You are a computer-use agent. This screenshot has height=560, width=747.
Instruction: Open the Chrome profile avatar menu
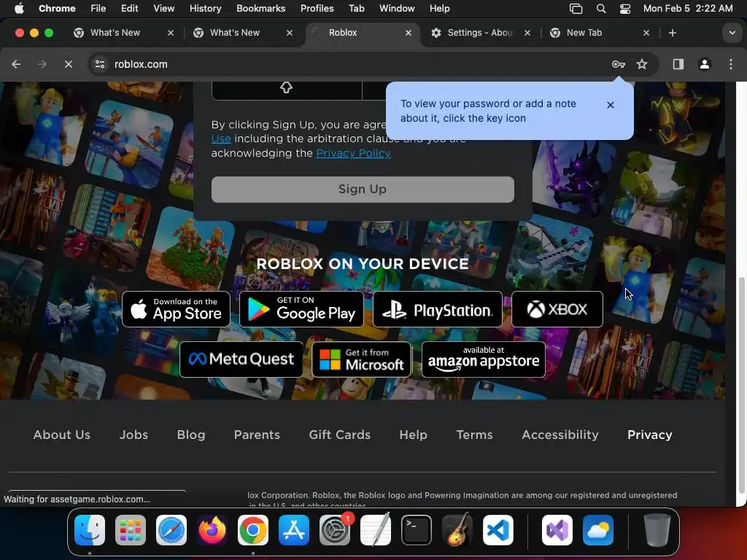705,64
